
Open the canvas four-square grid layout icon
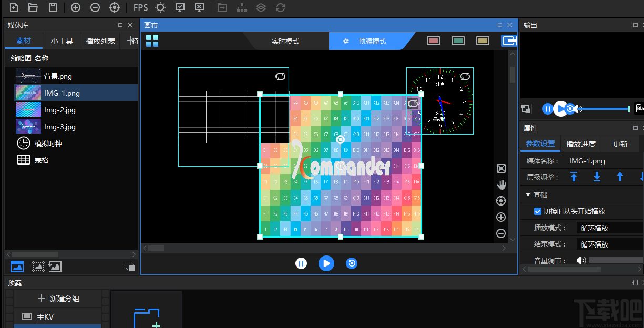tap(152, 41)
